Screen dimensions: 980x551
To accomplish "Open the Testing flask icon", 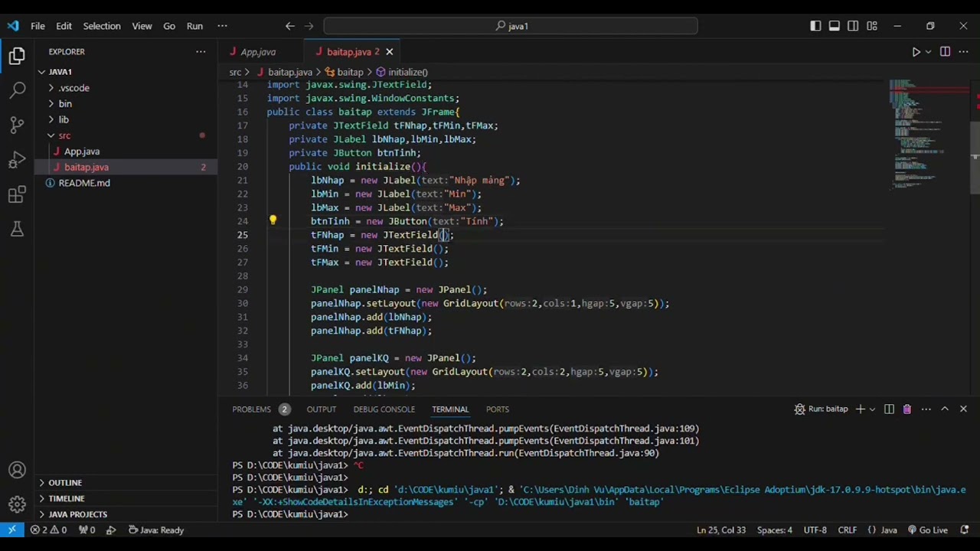I will tap(17, 229).
